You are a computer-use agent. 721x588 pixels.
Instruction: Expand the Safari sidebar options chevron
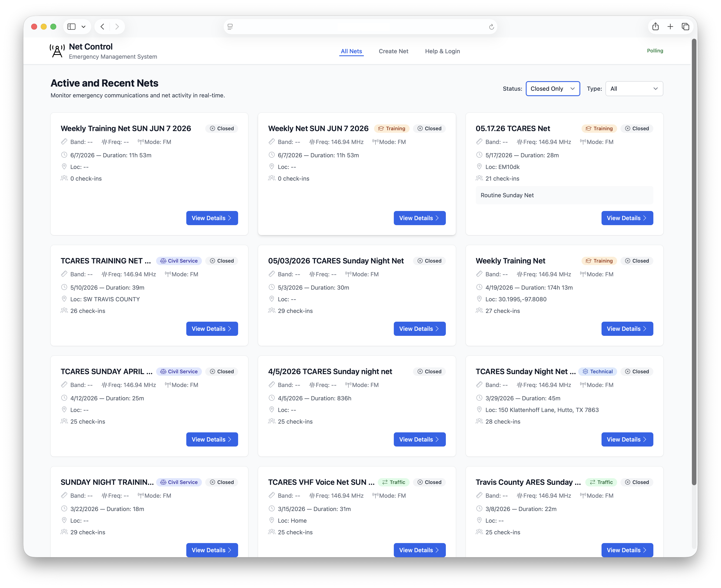(x=83, y=27)
